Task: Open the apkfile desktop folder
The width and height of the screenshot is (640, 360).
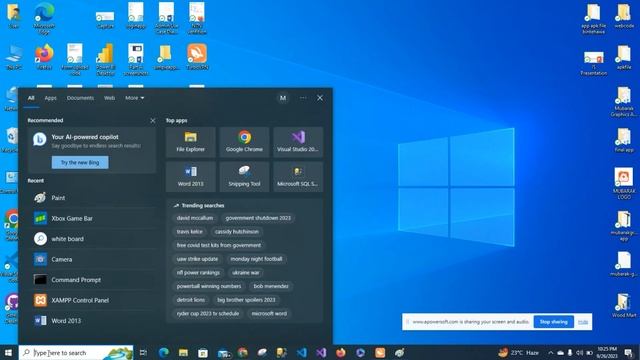Action: tap(624, 57)
